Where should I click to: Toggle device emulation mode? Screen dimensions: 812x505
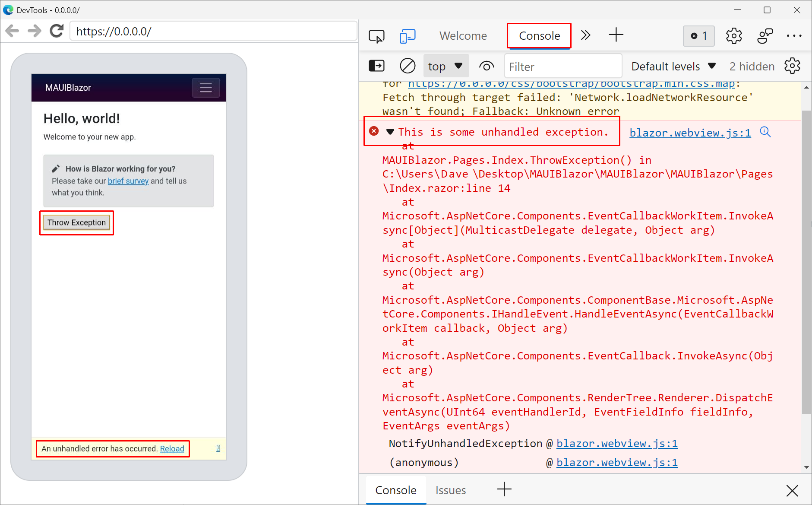coord(408,36)
